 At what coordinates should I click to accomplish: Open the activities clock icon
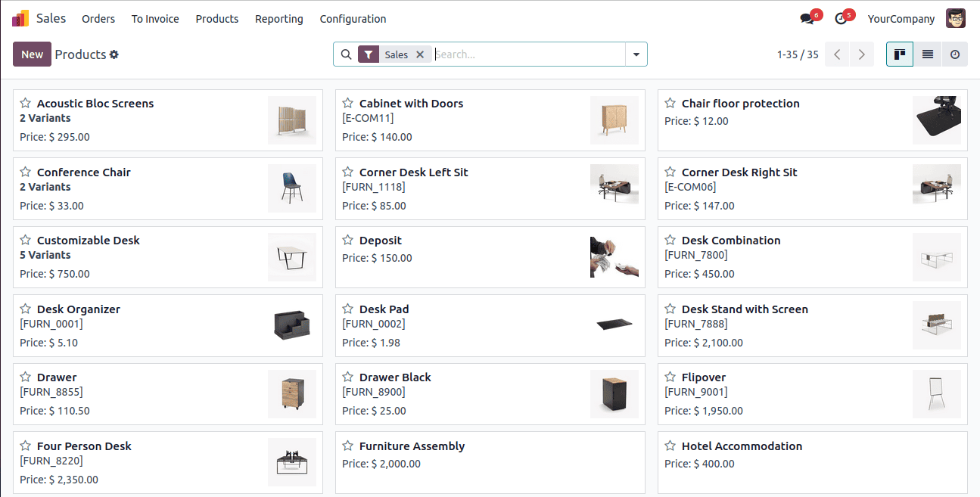click(841, 19)
